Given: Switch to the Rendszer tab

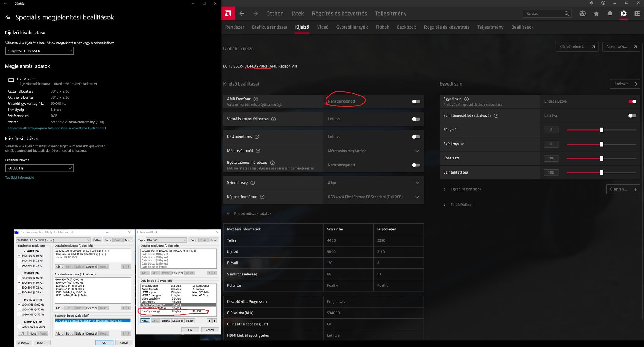Looking at the screenshot, I should 234,27.
